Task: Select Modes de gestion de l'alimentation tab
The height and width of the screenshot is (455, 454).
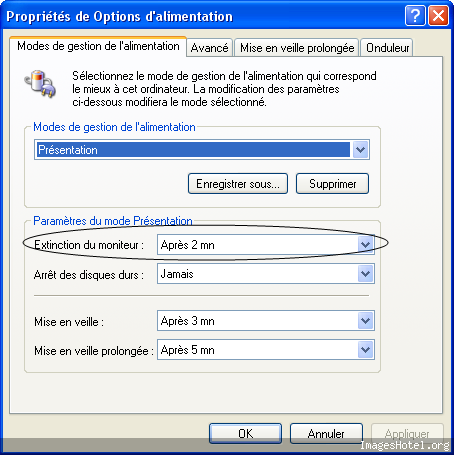Action: coord(98,46)
